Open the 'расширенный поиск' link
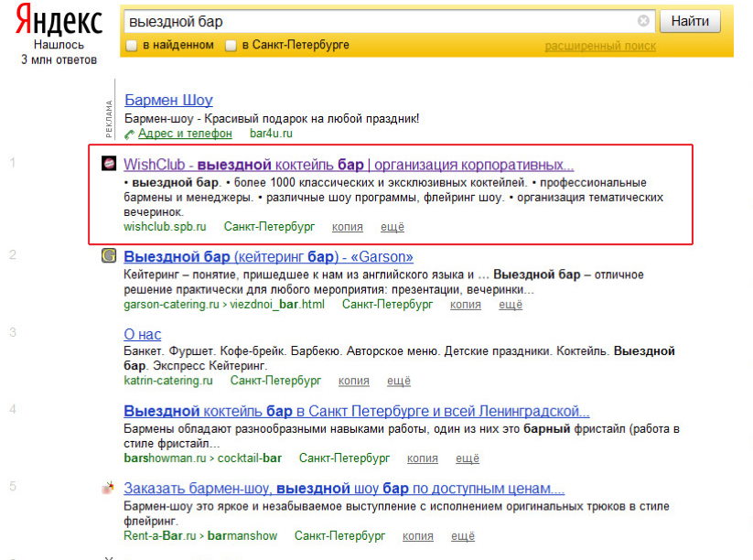 point(600,46)
